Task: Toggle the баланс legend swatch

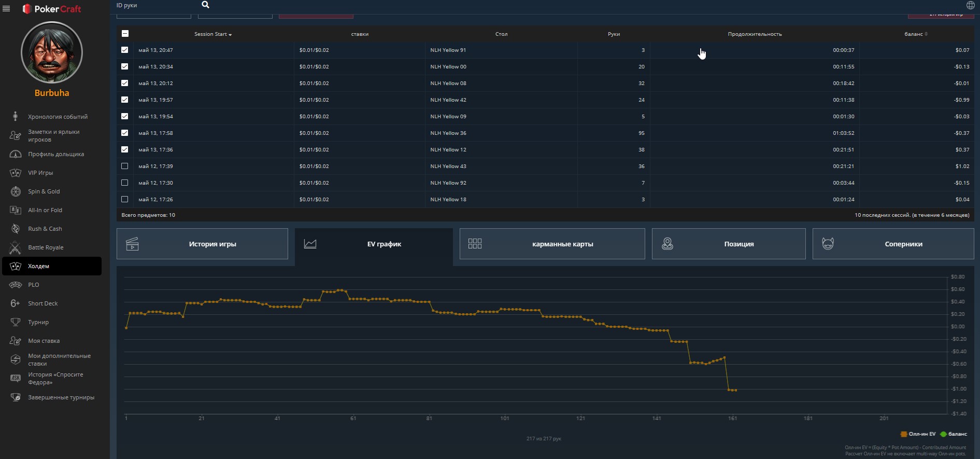Action: coord(943,434)
